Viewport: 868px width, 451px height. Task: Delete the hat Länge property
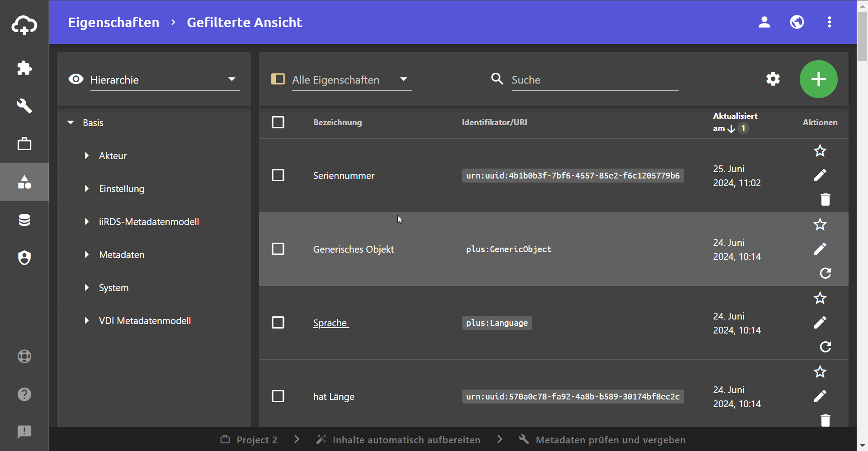tap(826, 420)
